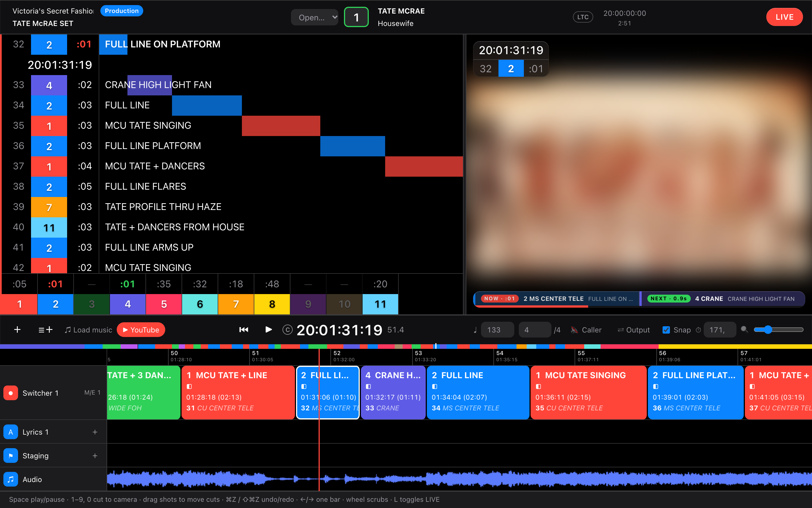Select shot row 39 TATE PROFILE THRU HAZE
The width and height of the screenshot is (812, 508).
click(232, 207)
